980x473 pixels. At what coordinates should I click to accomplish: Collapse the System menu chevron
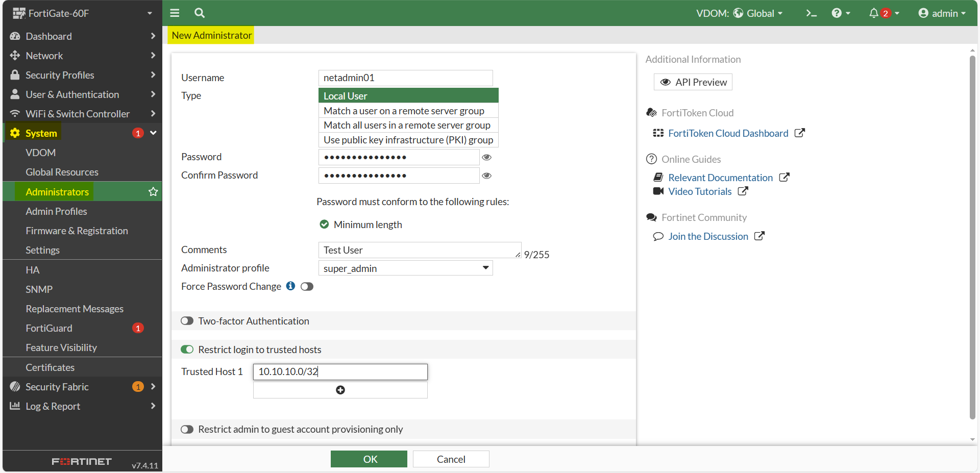point(153,133)
